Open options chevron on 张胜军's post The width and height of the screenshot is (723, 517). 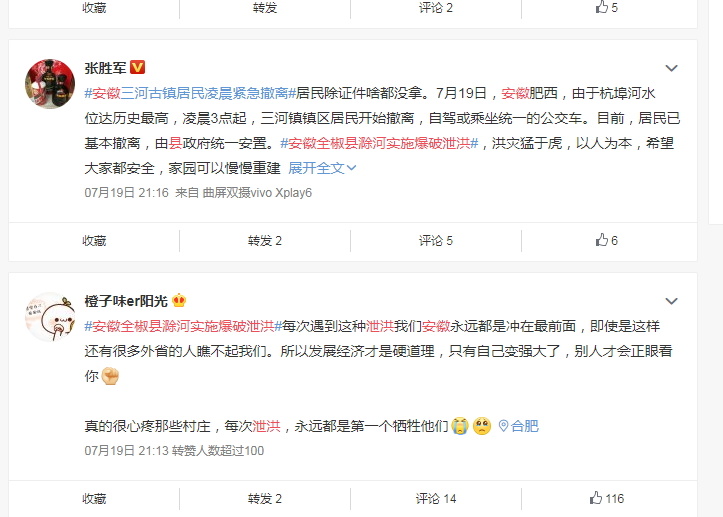(671, 68)
